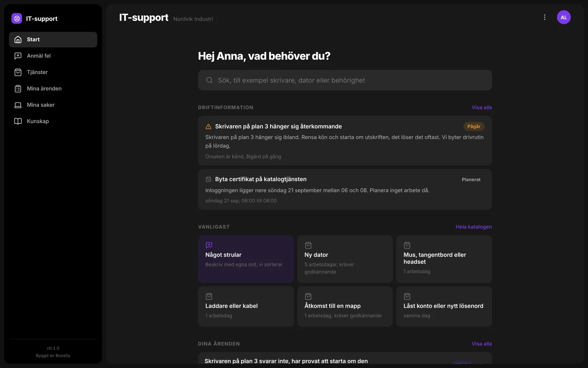Image resolution: width=588 pixels, height=368 pixels.
Task: Open the AL user avatar
Action: pyautogui.click(x=564, y=17)
